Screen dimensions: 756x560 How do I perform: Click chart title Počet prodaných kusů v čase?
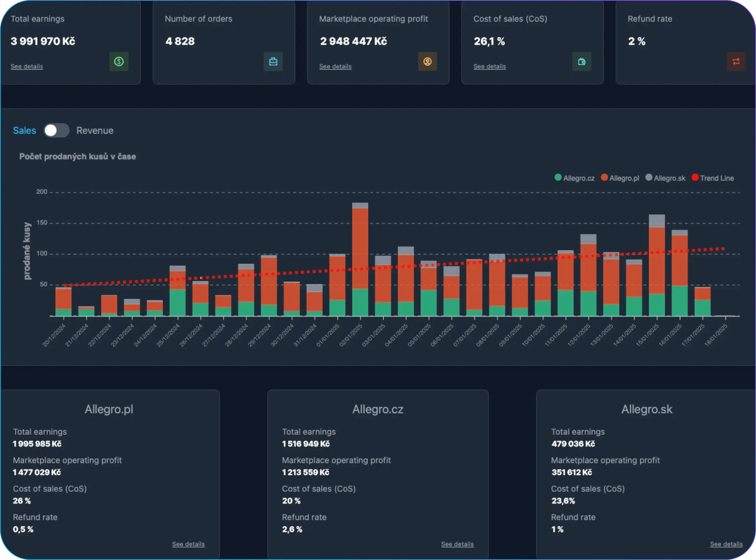[x=77, y=157]
